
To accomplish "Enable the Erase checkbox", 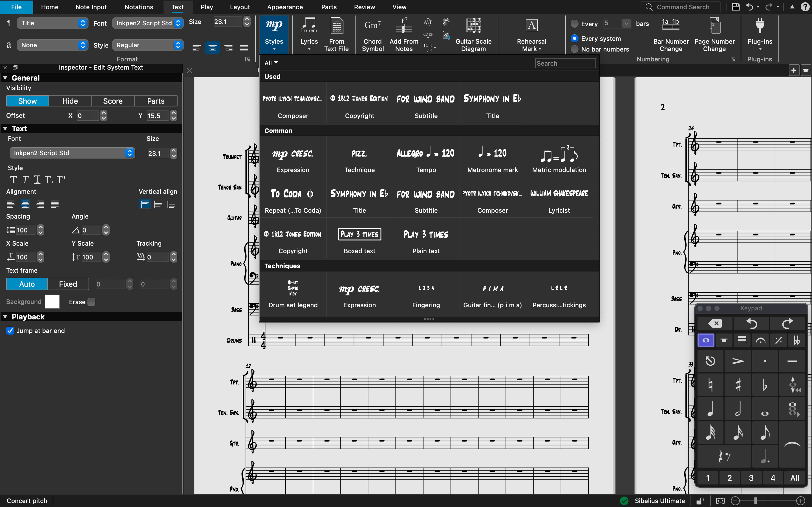I will tap(91, 302).
